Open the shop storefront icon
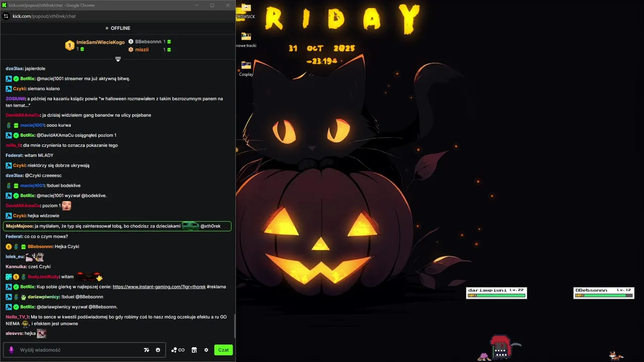This screenshot has width=644, height=362. tap(194, 350)
